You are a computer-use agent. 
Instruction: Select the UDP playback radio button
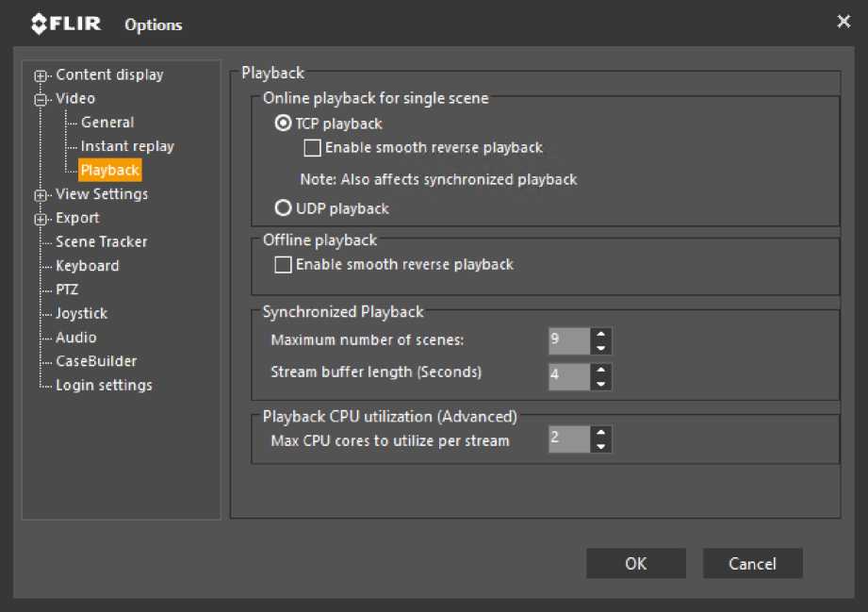coord(283,208)
